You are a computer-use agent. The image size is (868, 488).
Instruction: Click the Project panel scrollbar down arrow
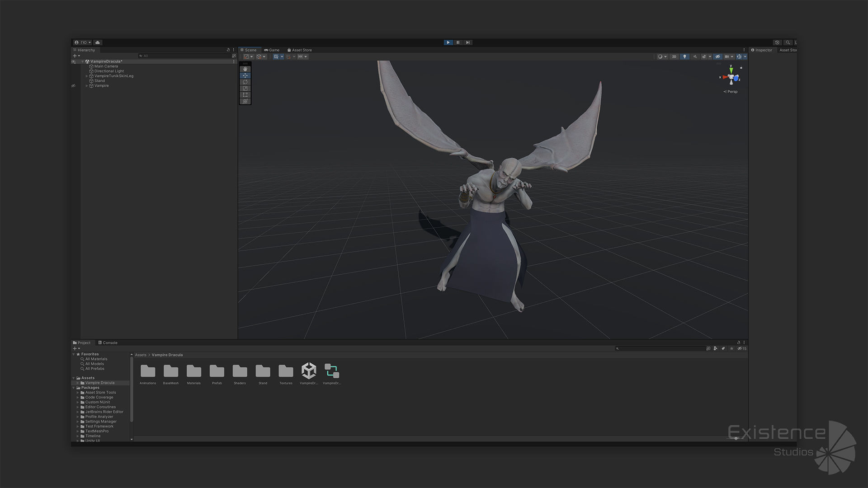[132, 439]
